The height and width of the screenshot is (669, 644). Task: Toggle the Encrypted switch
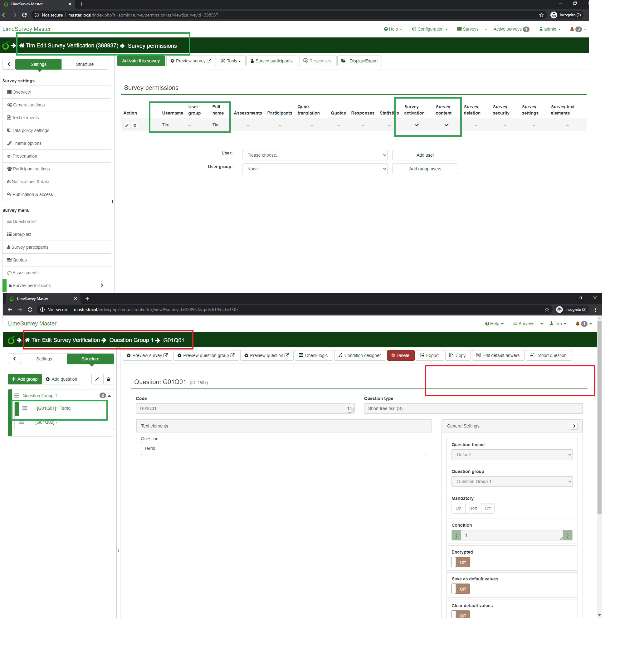pyautogui.click(x=461, y=562)
